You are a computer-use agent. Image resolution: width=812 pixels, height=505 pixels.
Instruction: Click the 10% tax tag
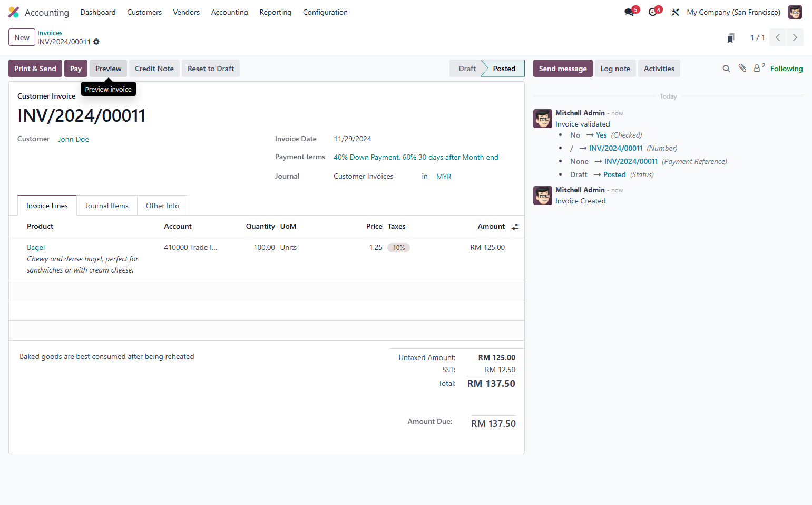398,248
